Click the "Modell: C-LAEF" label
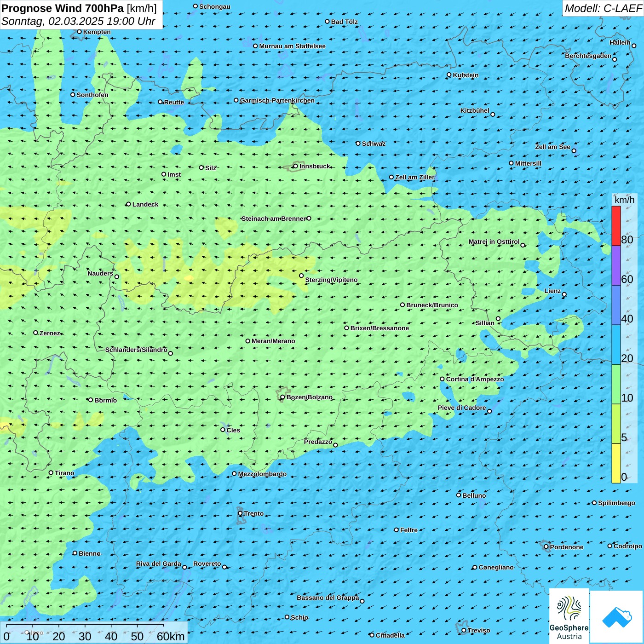The width and height of the screenshot is (644, 644). pyautogui.click(x=603, y=8)
